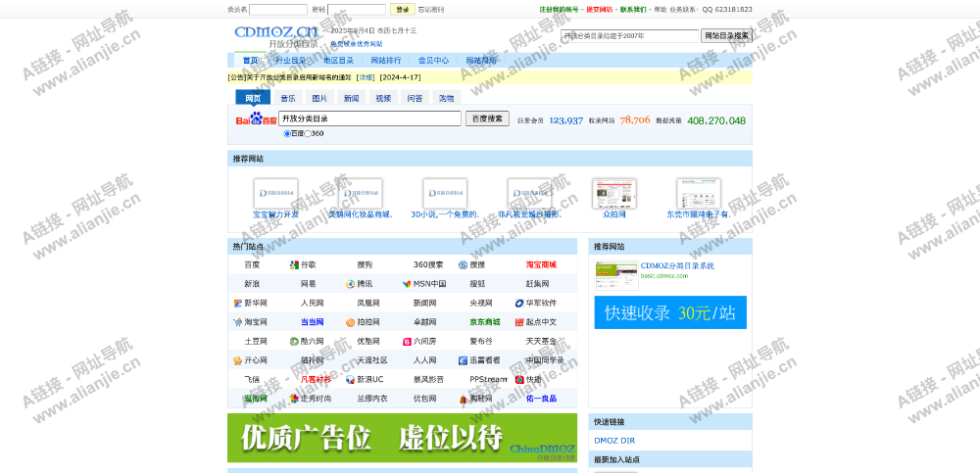This screenshot has width=980, height=473.
Task: Click the Google (谷歌) site icon
Action: point(294,265)
